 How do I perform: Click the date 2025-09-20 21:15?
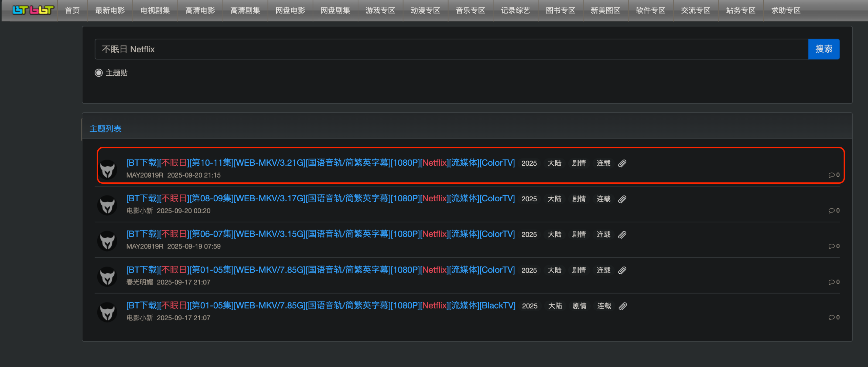pyautogui.click(x=194, y=175)
